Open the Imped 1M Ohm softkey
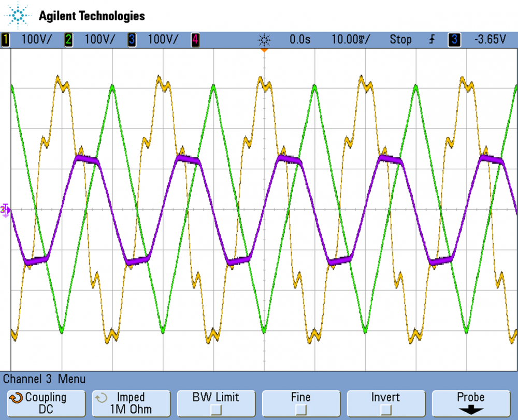This screenshot has height=420, width=518. (x=131, y=403)
